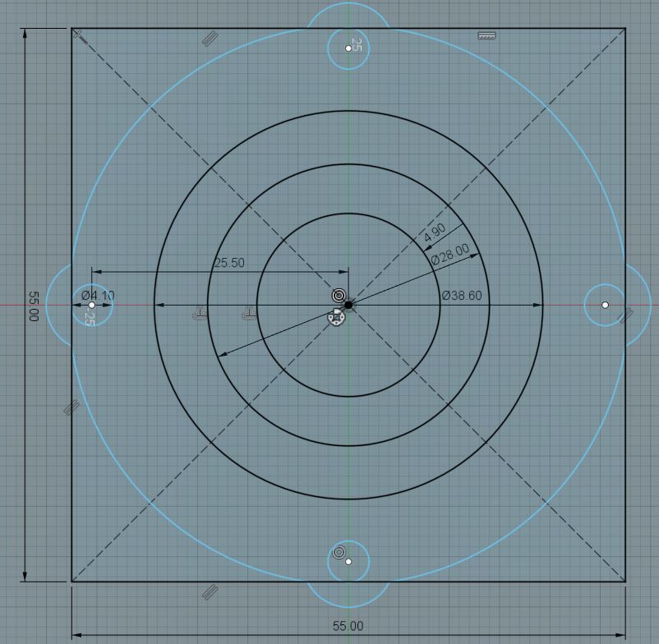Select the origin point marker at the sketch center
659x644 pixels.
click(349, 305)
